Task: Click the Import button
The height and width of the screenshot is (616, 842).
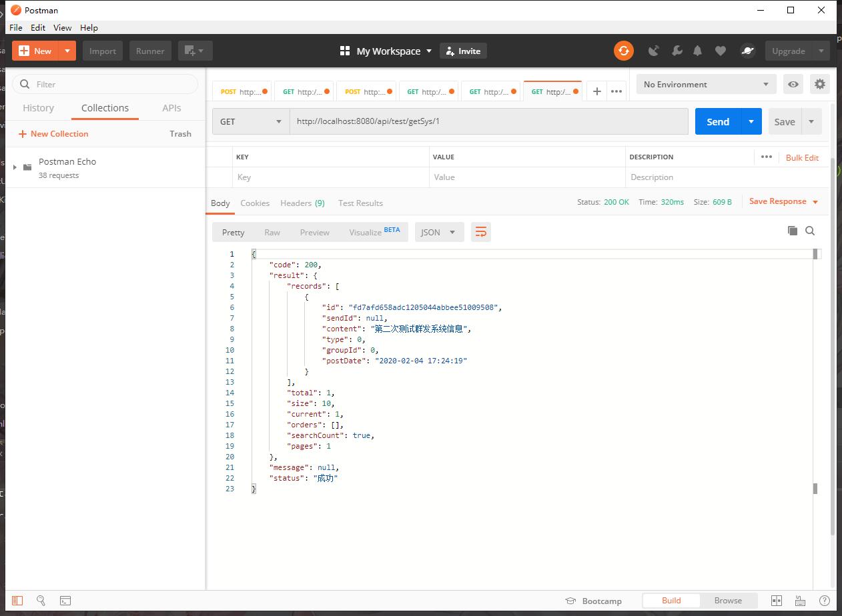Action: click(x=103, y=51)
